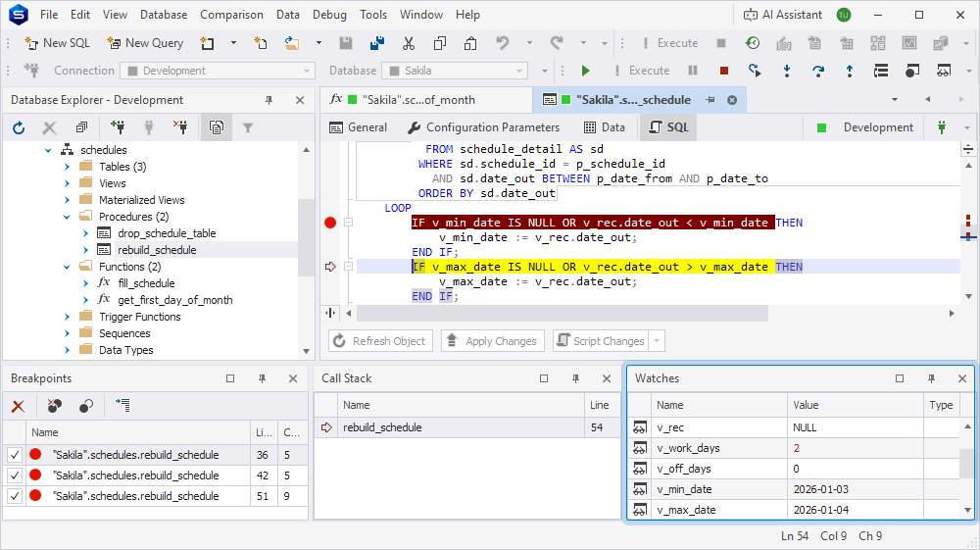Click the v_work_days value cell in Watches
980x550 pixels.
coord(855,448)
